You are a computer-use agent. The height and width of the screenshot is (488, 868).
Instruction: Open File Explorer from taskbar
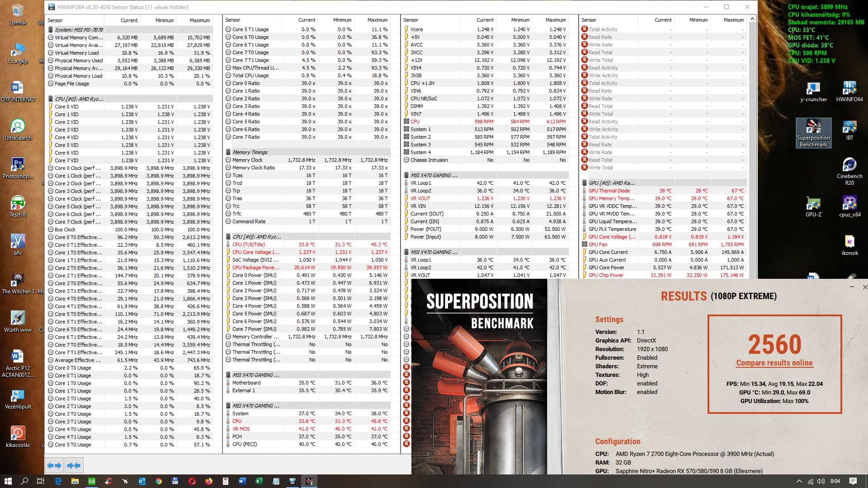pyautogui.click(x=75, y=481)
